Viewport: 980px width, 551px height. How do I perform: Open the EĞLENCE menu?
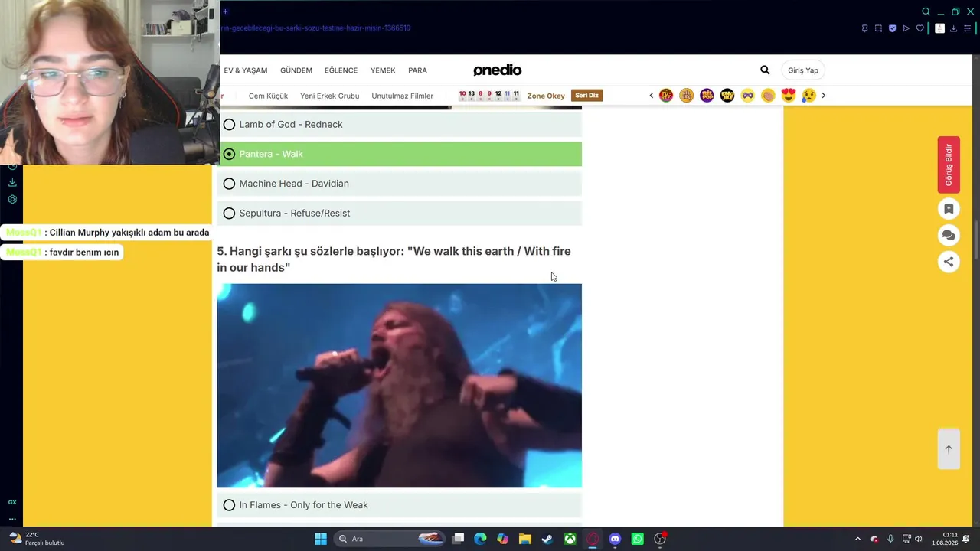click(x=341, y=70)
